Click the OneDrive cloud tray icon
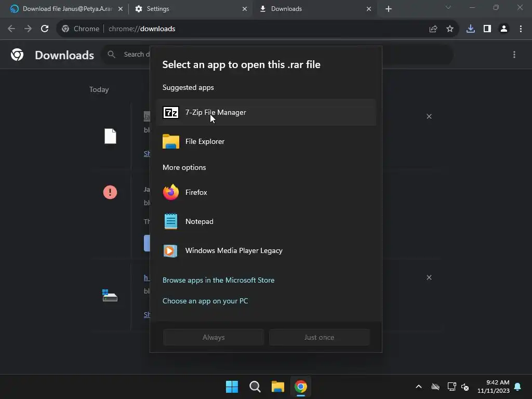 tap(435, 387)
